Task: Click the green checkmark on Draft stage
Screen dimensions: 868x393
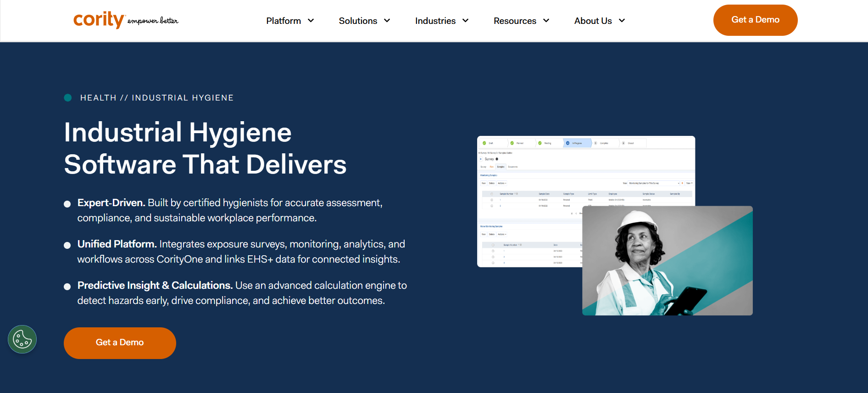Action: click(x=484, y=143)
